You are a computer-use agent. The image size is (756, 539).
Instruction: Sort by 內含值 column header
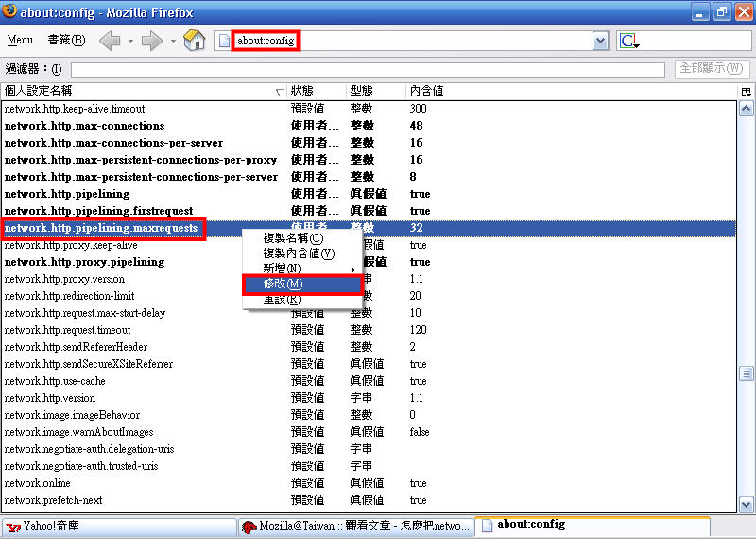pyautogui.click(x=572, y=91)
